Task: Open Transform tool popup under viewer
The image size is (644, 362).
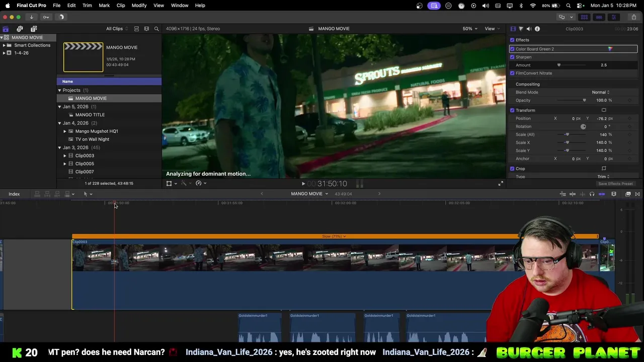Action: click(171, 184)
